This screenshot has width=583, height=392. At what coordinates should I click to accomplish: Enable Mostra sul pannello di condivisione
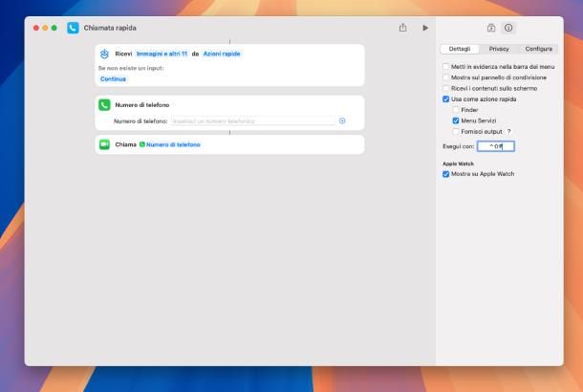point(445,77)
